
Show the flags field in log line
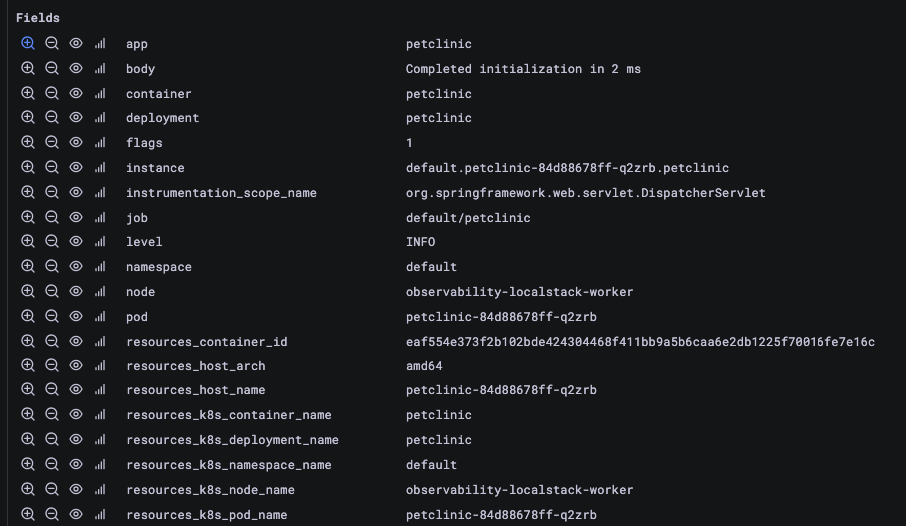[x=76, y=143]
